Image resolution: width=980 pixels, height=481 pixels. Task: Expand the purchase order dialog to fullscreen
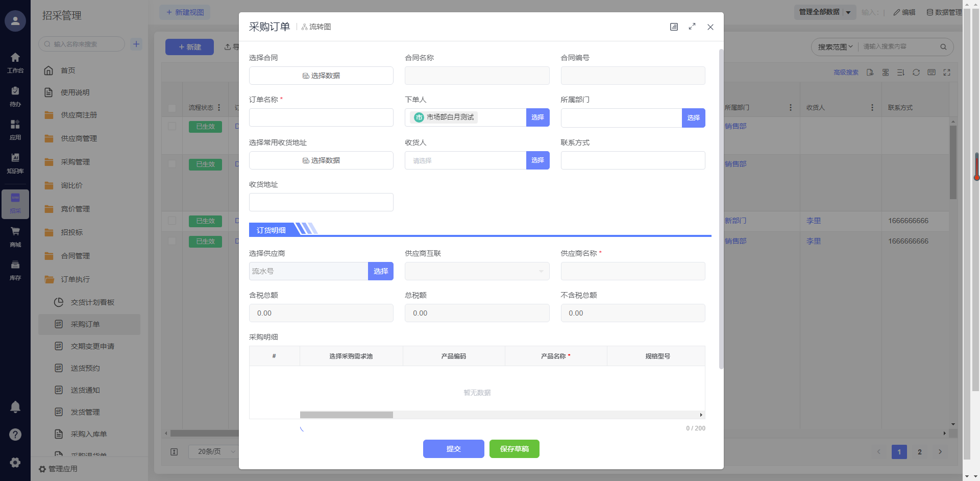click(x=692, y=27)
